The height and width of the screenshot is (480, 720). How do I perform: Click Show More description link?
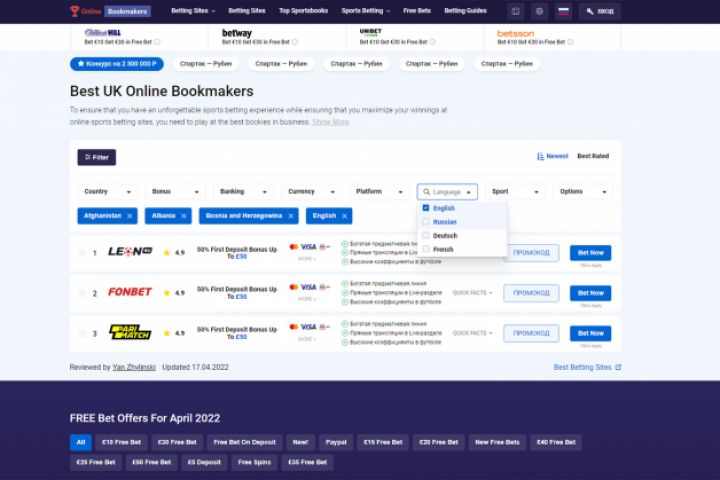tap(331, 122)
